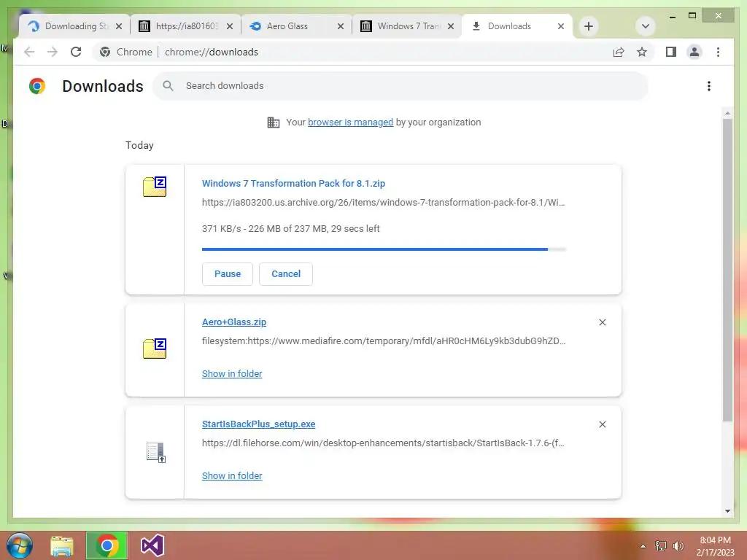The image size is (747, 560).
Task: Click the managed organization building icon
Action: pos(274,122)
